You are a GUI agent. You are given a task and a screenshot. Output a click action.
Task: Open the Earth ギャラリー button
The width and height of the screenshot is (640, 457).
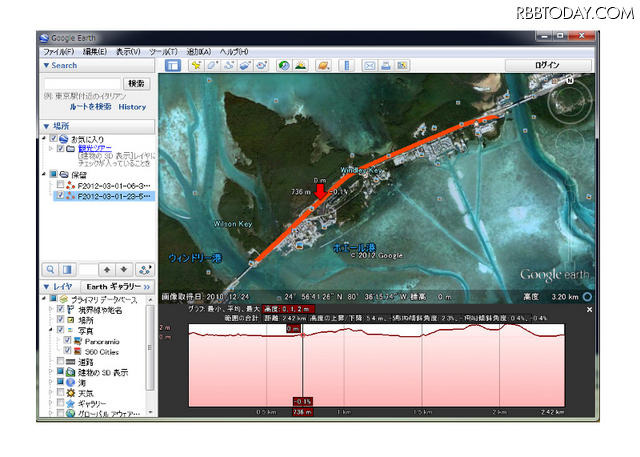pyautogui.click(x=118, y=286)
